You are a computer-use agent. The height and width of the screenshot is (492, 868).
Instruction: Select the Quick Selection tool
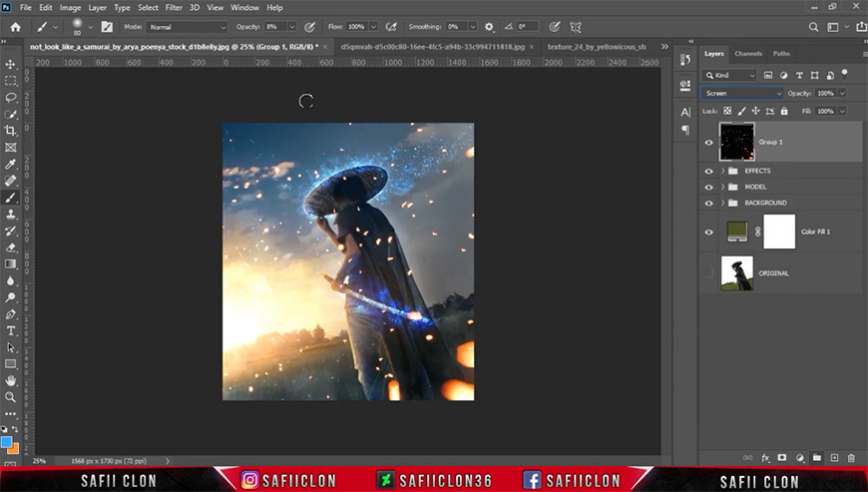pos(11,114)
